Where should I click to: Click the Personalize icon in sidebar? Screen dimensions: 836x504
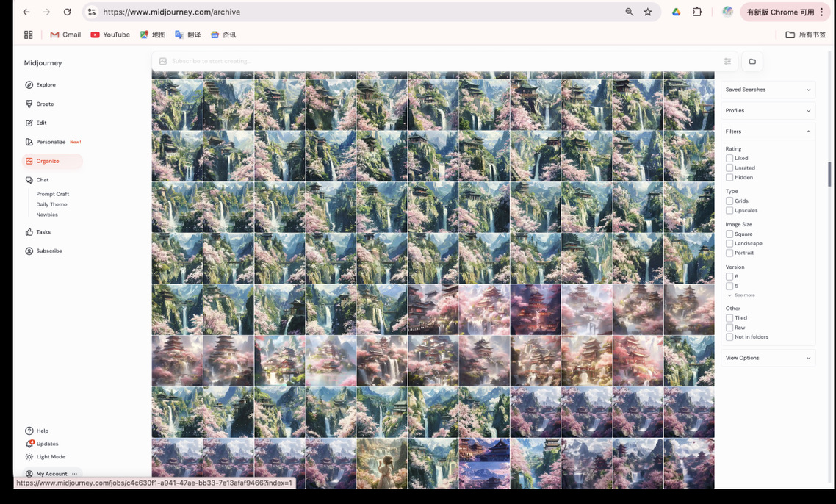(29, 142)
